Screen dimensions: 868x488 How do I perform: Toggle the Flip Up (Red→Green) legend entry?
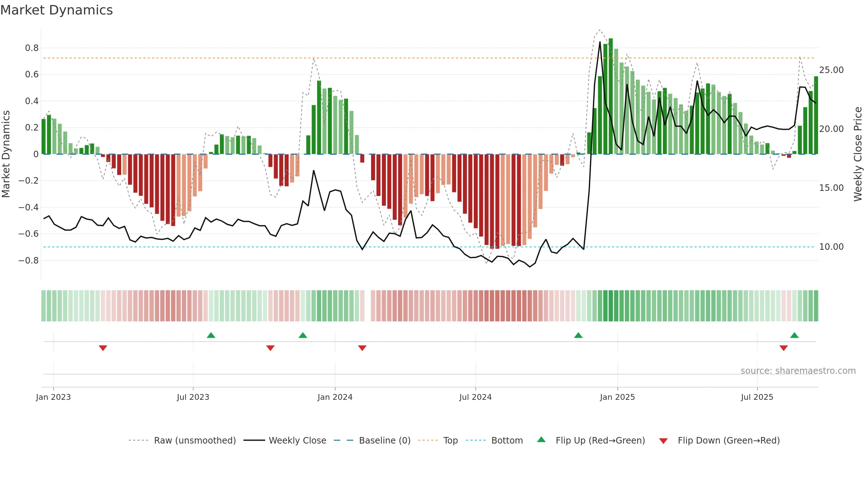(591, 440)
